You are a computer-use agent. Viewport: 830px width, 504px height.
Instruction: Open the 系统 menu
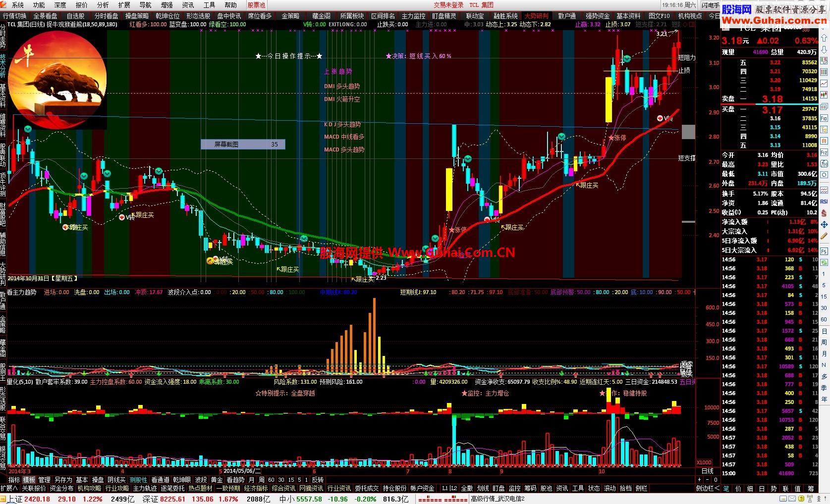[17, 5]
